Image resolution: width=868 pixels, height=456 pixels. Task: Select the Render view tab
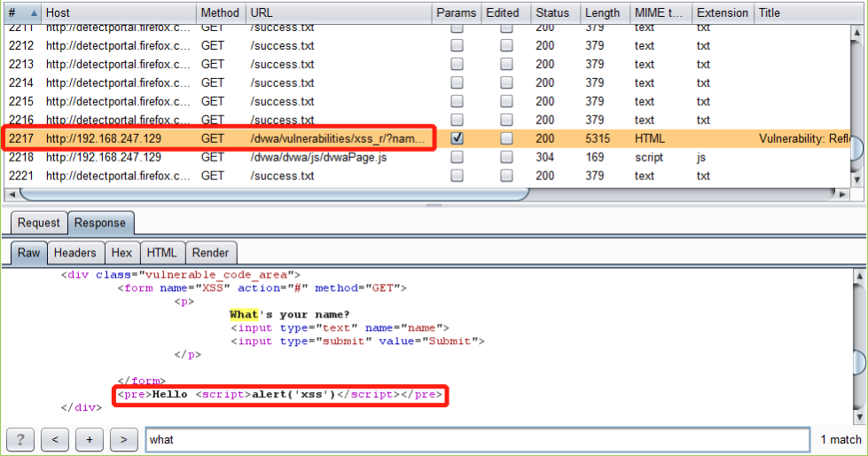[210, 253]
